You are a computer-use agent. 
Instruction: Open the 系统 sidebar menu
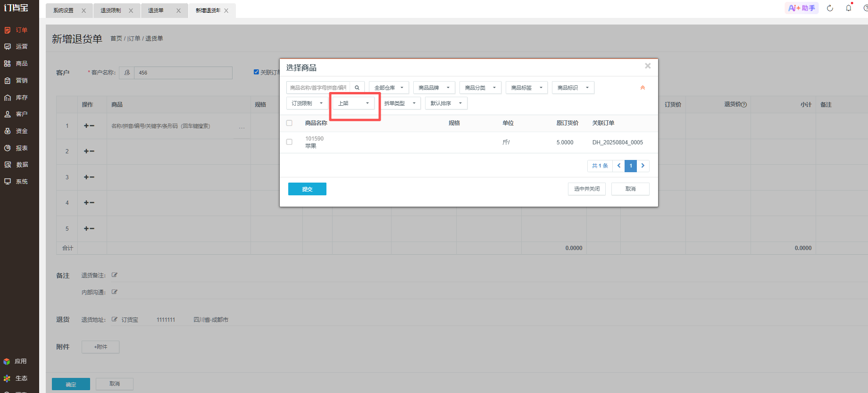coord(16,182)
